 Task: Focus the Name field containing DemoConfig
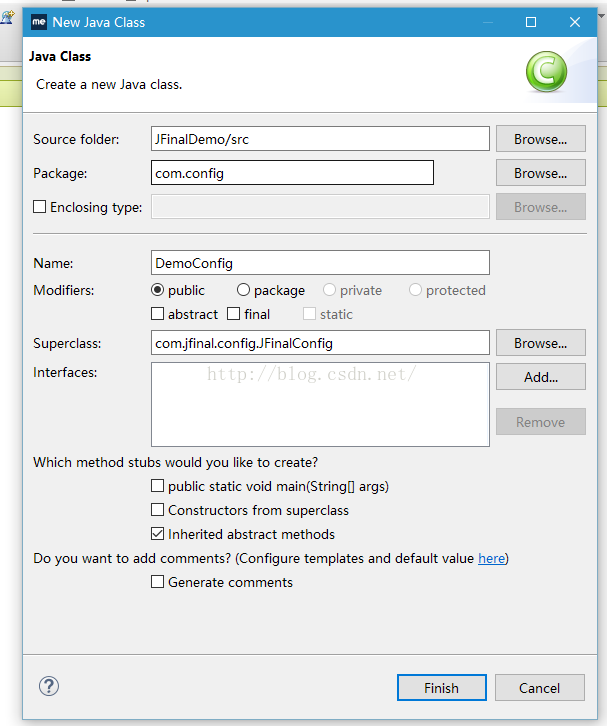320,263
